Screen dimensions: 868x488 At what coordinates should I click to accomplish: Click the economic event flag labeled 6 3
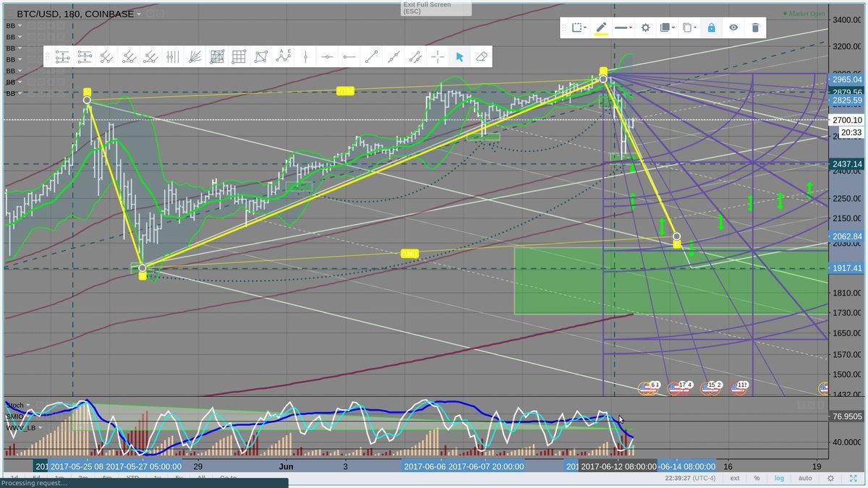(x=649, y=388)
